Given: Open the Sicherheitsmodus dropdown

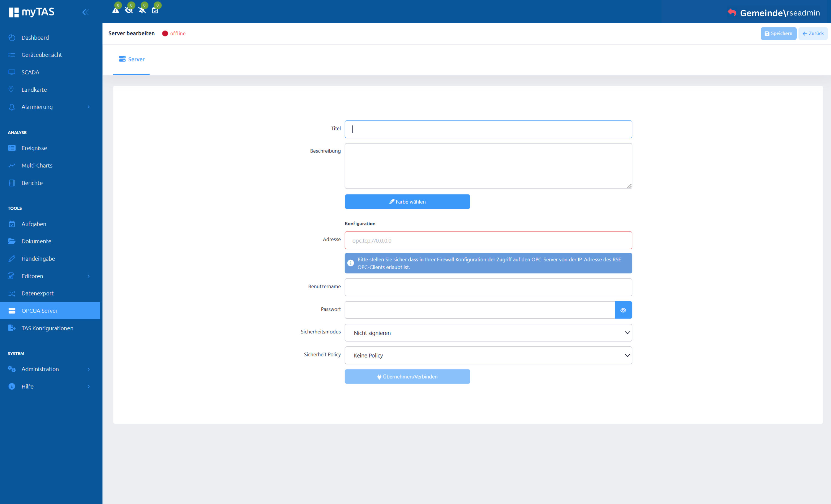Looking at the screenshot, I should (x=488, y=333).
